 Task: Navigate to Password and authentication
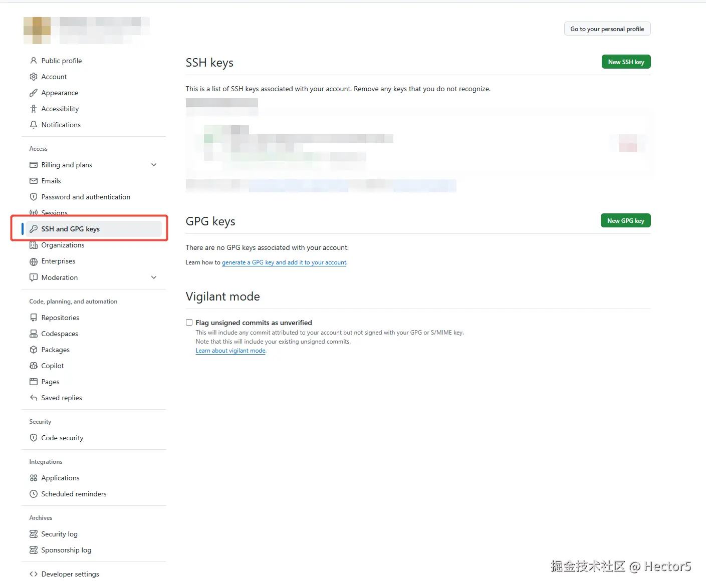[x=86, y=197]
